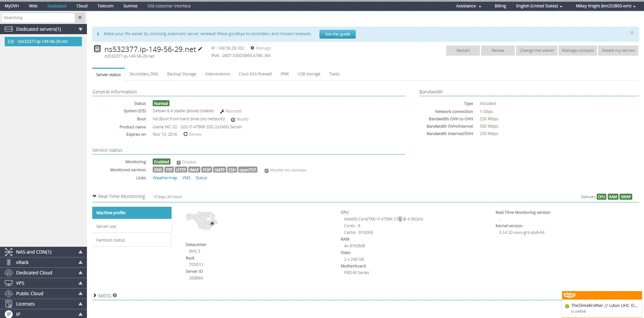Open the English (United States) language dropdown

(539, 6)
